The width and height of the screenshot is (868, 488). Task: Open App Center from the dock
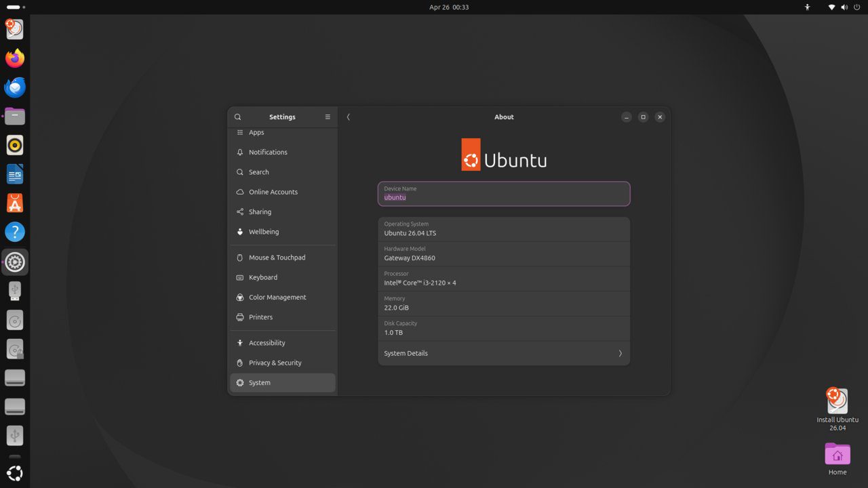15,203
